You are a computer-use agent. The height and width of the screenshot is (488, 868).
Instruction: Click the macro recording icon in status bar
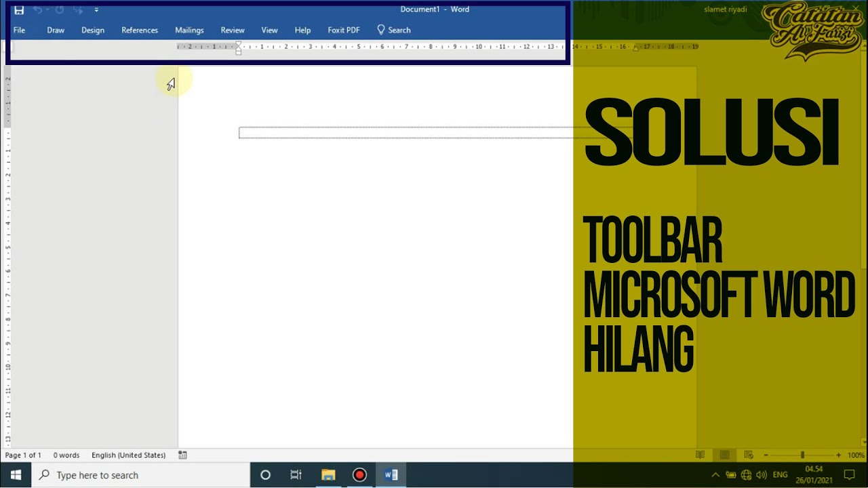tap(182, 455)
